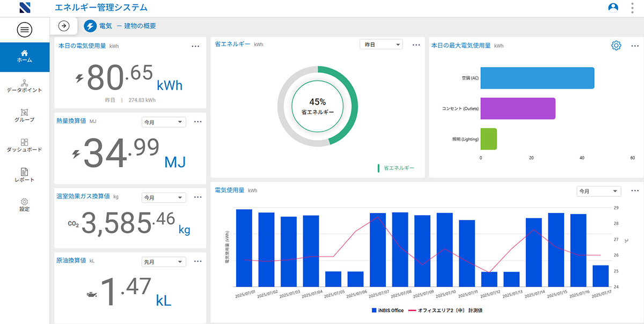The height and width of the screenshot is (324, 644).
Task: Open the 今月 dropdown in 電気使用量 chart
Action: [599, 192]
